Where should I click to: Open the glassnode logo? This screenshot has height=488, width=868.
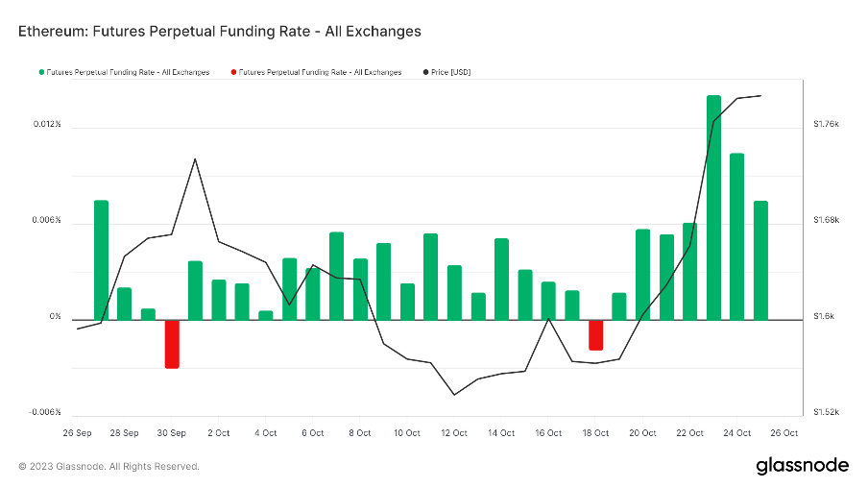tap(802, 466)
